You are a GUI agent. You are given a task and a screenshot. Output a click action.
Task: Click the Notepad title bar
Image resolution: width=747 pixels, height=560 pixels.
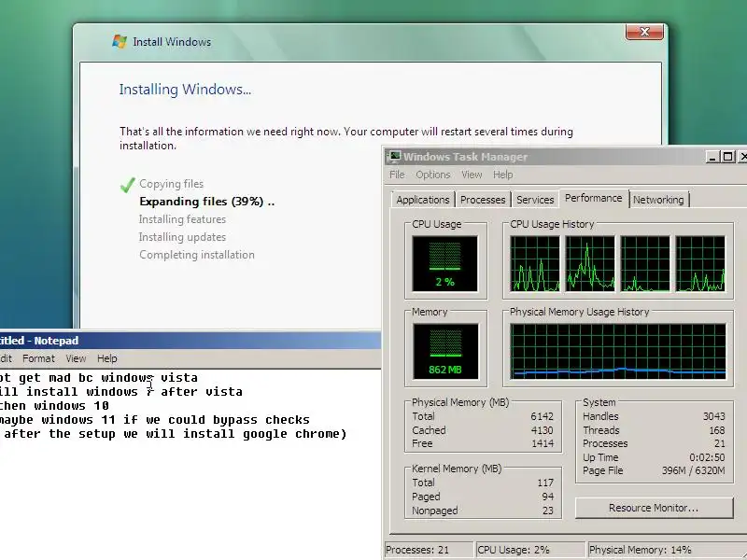tap(190, 341)
